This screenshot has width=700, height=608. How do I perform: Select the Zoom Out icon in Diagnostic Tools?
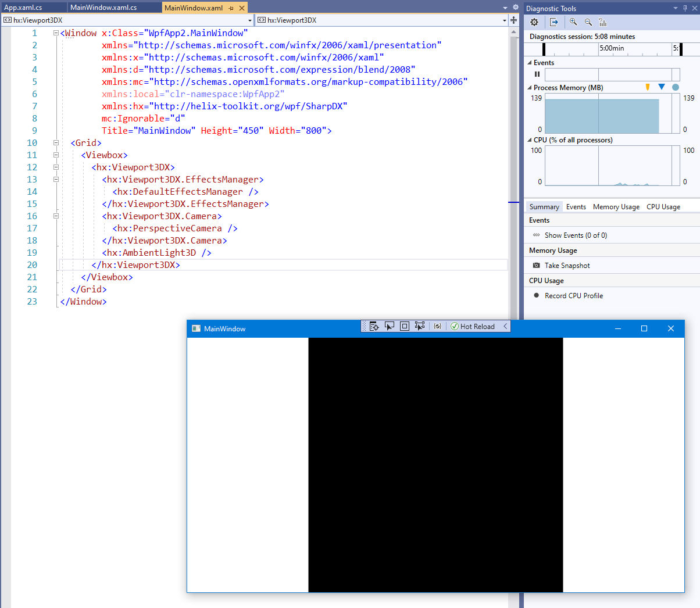point(588,22)
